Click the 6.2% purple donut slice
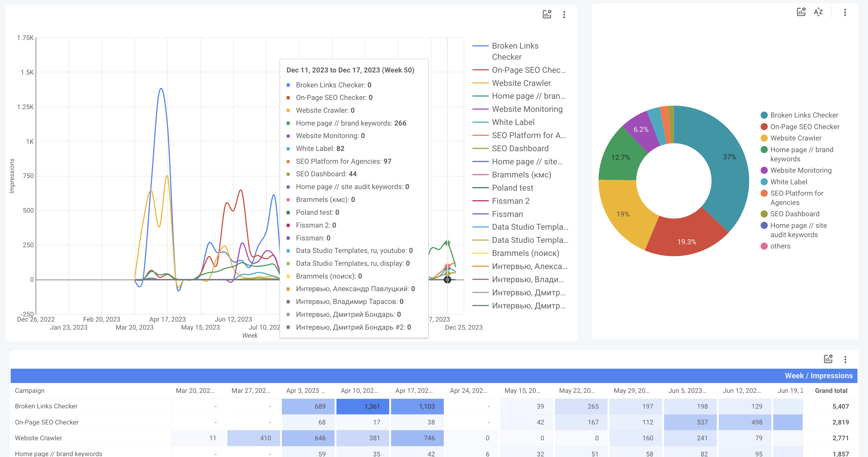This screenshot has height=457, width=868. pyautogui.click(x=641, y=130)
